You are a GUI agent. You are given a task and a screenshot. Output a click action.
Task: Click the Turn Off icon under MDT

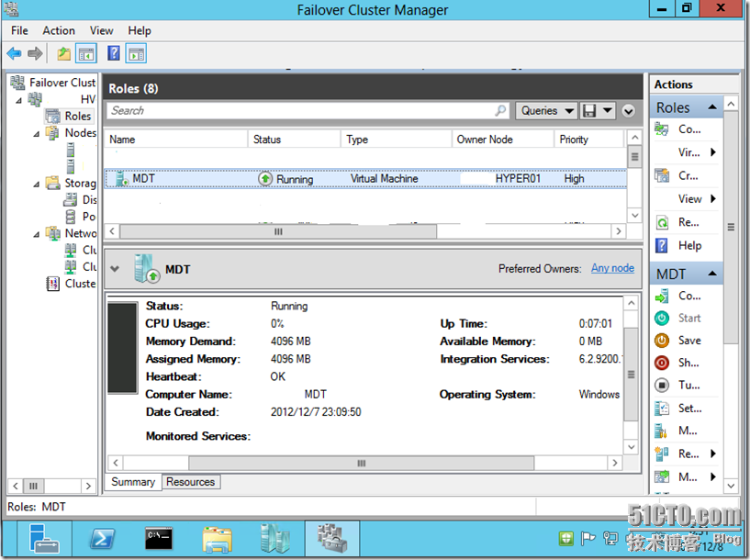click(662, 385)
